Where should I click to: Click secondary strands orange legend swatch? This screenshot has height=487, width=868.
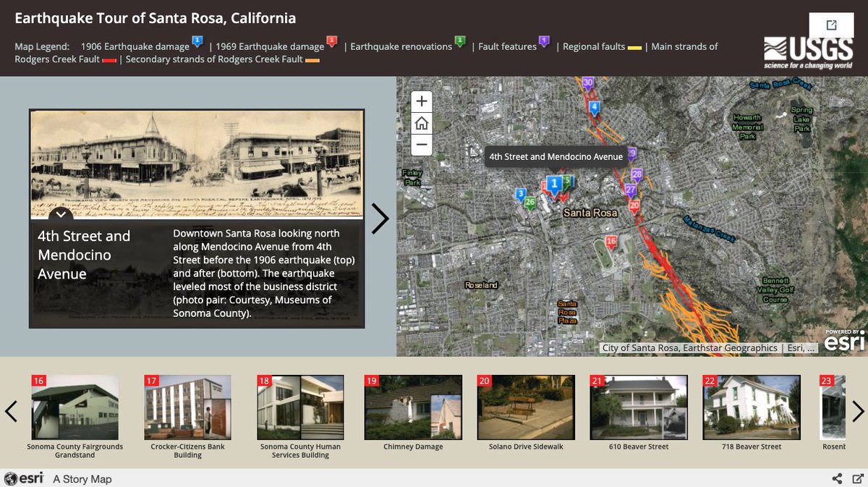coord(312,60)
